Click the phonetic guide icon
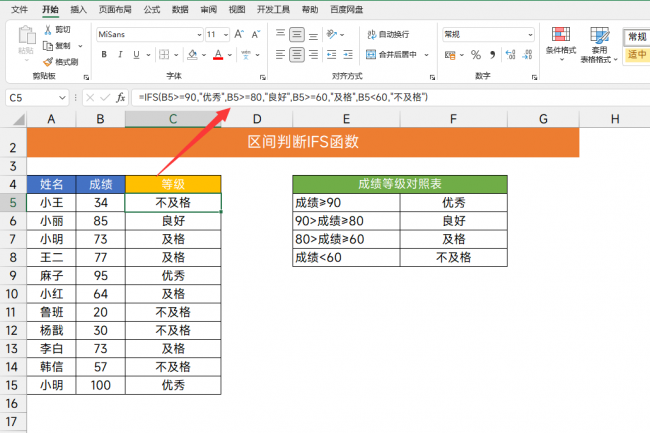Image resolution: width=650 pixels, height=433 pixels. click(x=246, y=54)
